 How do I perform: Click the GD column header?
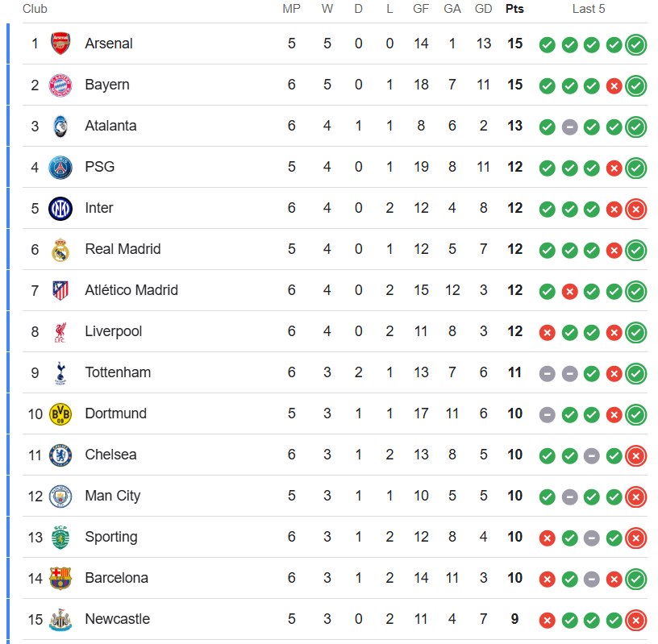tap(484, 9)
